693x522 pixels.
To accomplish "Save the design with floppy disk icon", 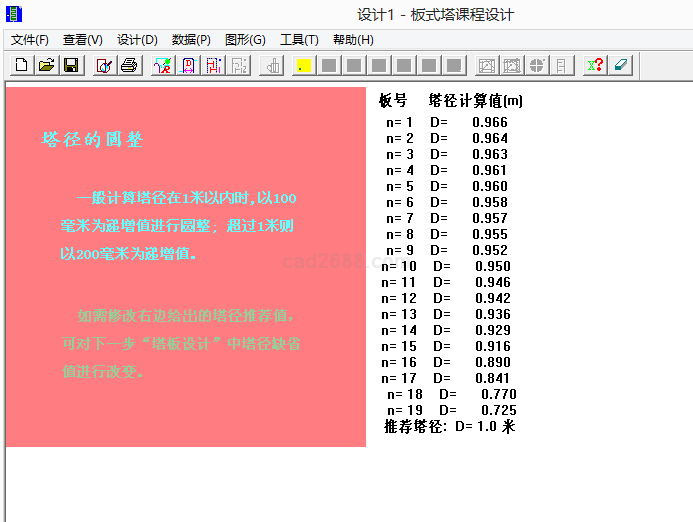I will point(71,65).
